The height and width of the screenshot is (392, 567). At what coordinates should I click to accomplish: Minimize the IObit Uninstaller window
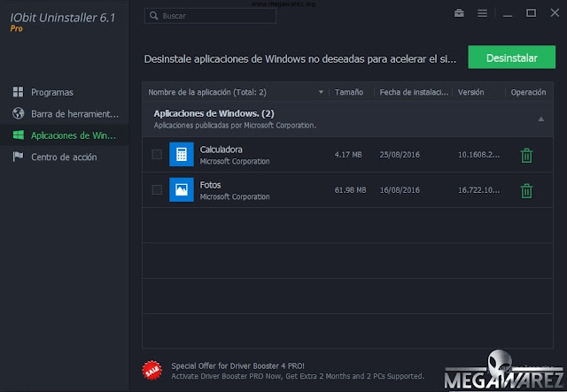(x=508, y=14)
